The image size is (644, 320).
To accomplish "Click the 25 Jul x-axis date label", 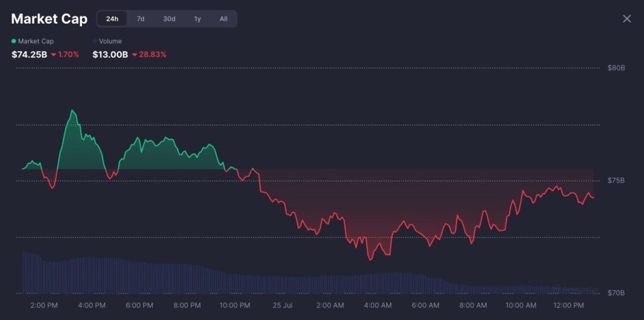I will (282, 306).
